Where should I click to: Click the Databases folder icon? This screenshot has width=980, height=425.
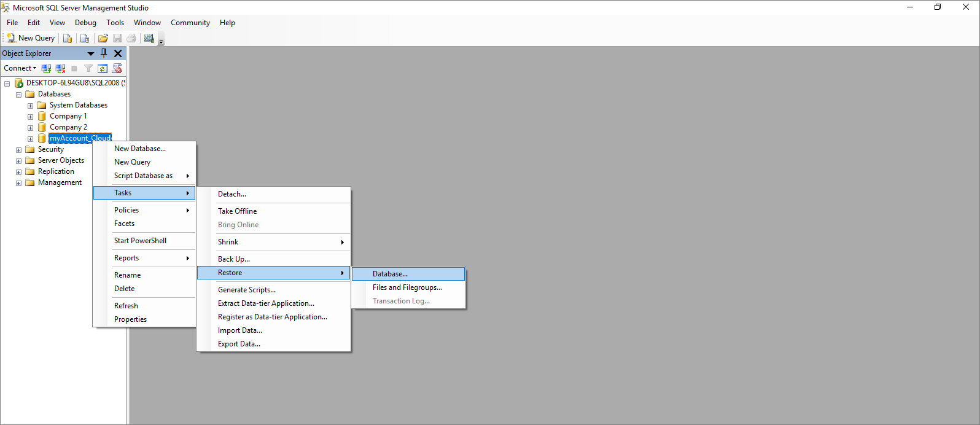tap(29, 94)
